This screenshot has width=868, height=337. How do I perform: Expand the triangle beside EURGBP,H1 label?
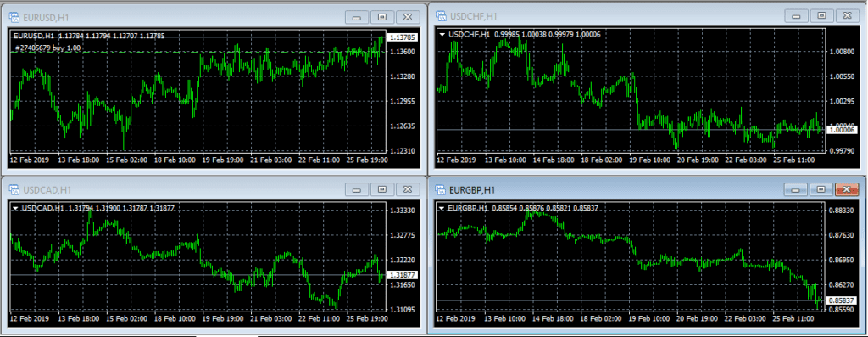point(442,209)
